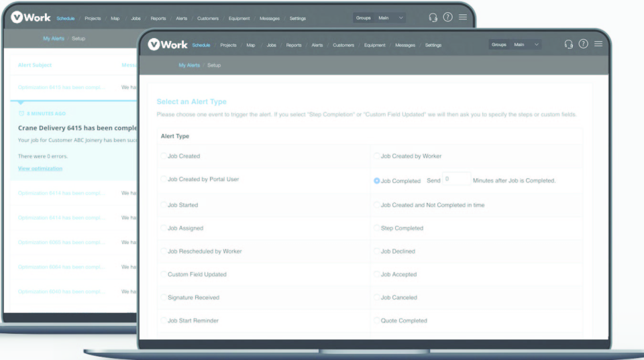The width and height of the screenshot is (644, 360).
Task: Click the vWork logo in front window
Action: 168,44
